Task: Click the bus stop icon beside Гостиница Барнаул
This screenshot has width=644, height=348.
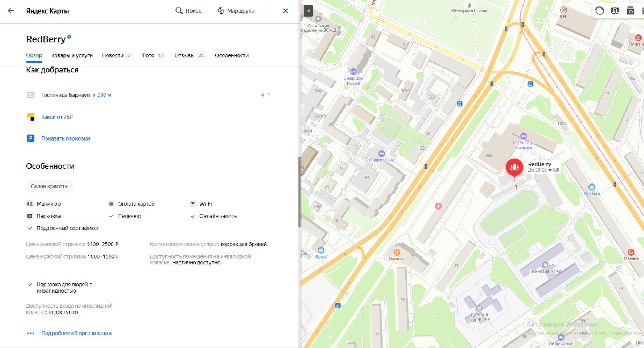Action: (31, 95)
